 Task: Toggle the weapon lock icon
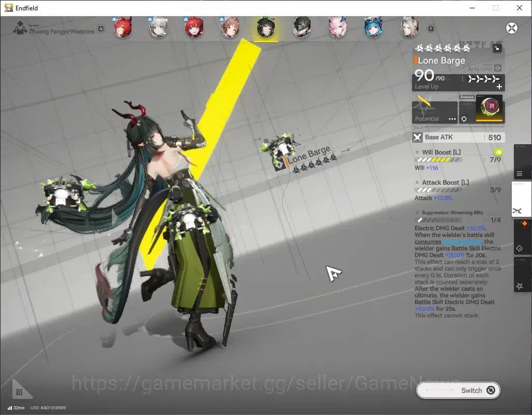pyautogui.click(x=497, y=48)
